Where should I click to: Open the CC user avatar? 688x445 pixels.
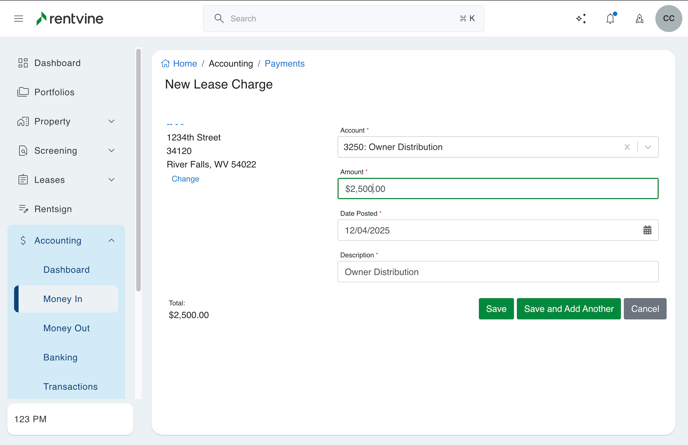tap(669, 19)
